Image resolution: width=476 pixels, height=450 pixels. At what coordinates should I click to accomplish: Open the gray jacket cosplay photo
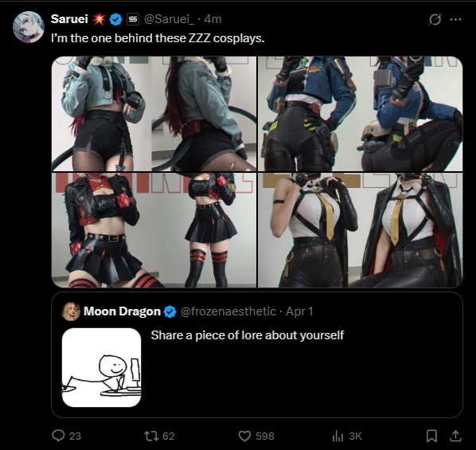[154, 114]
